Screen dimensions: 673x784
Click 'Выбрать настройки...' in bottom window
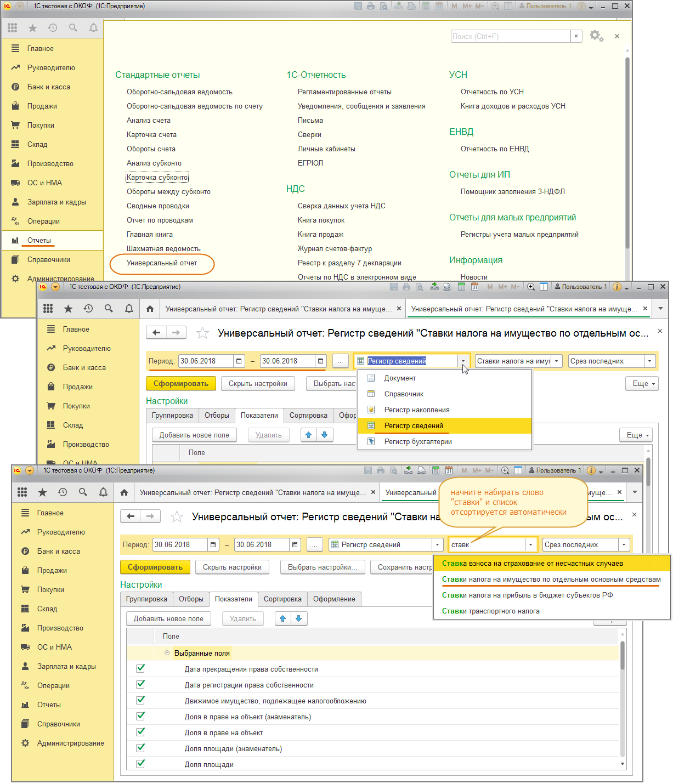323,567
